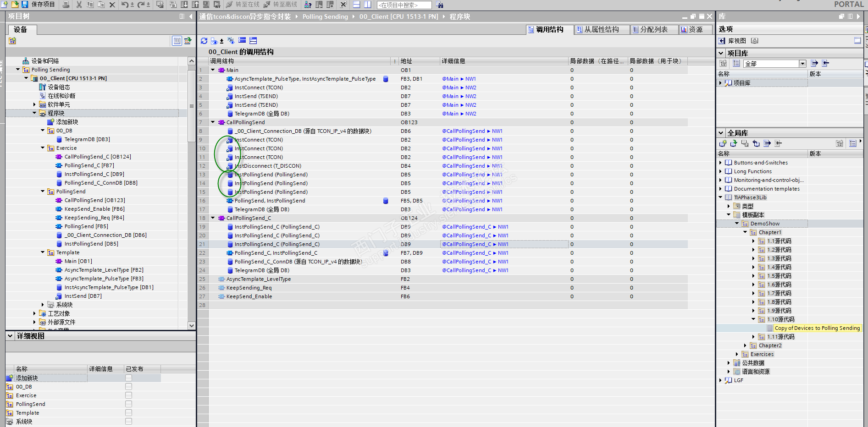Toggle details mode icon in 全局库 toolbar
Image resolution: width=868 pixels, height=427 pixels.
click(x=853, y=143)
